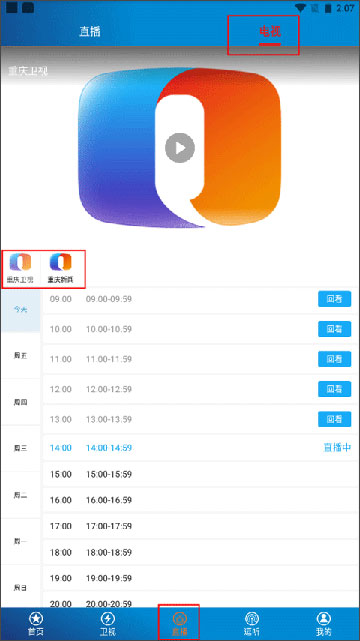Check the Wi-Fi status bar icon
Image resolution: width=360 pixels, height=641 pixels.
301,8
